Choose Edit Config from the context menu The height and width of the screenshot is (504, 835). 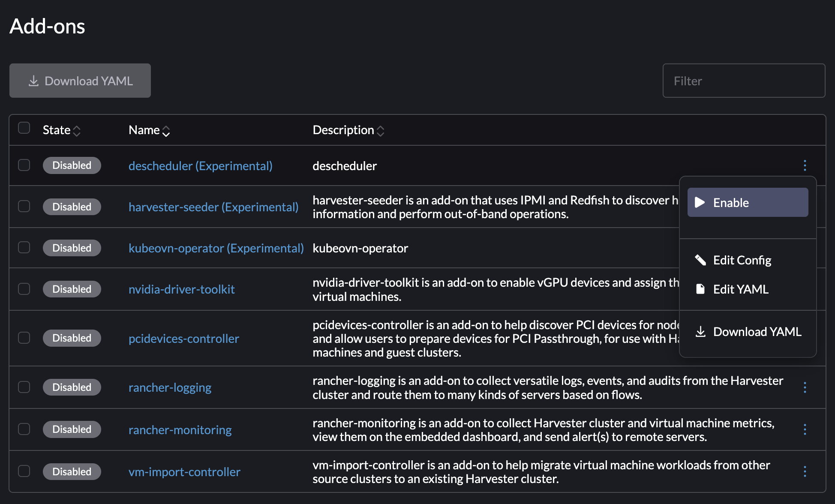tap(742, 260)
